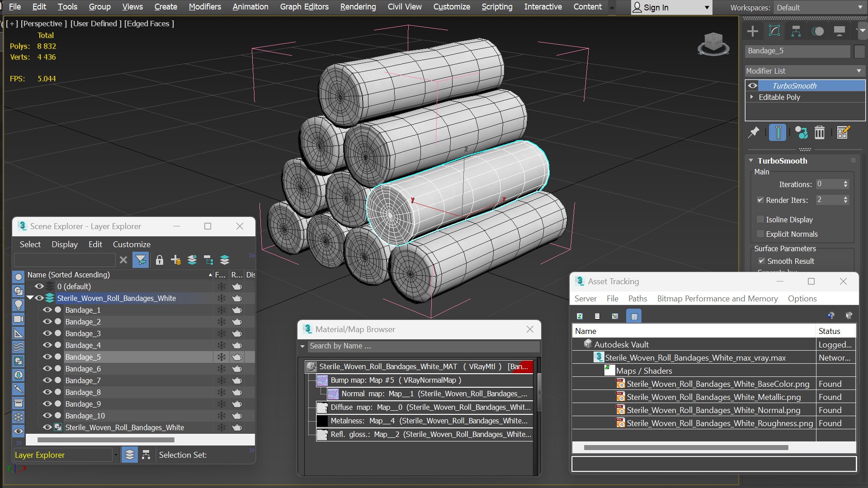Click the Name (Sorted Ascending) column header
This screenshot has height=488, width=868.
click(120, 275)
